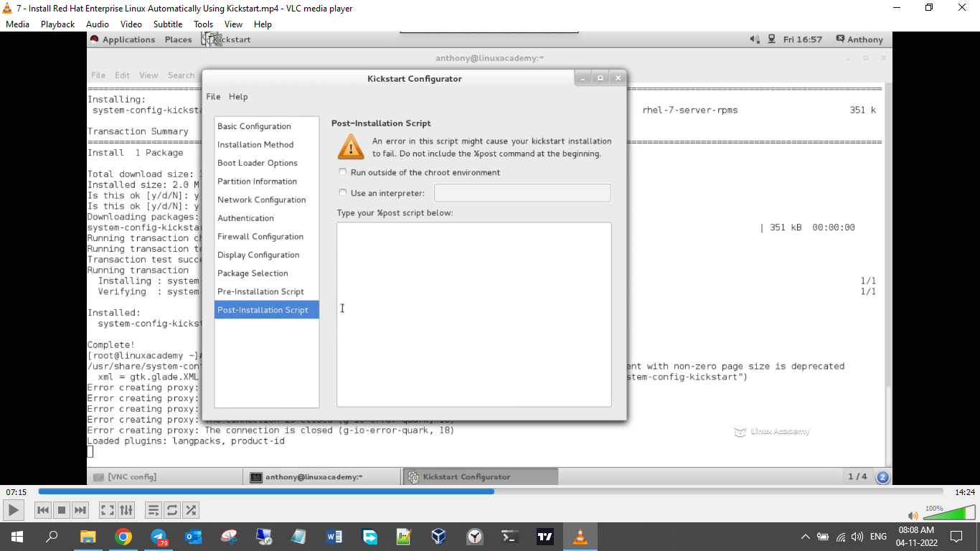Click workspace switcher icon beside 1 / 4
Viewport: 980px width, 551px height.
(x=882, y=476)
